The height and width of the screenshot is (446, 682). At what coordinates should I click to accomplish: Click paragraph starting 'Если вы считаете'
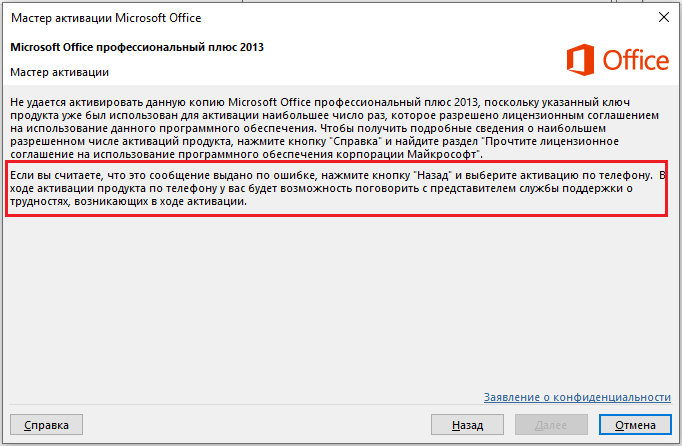pos(337,188)
